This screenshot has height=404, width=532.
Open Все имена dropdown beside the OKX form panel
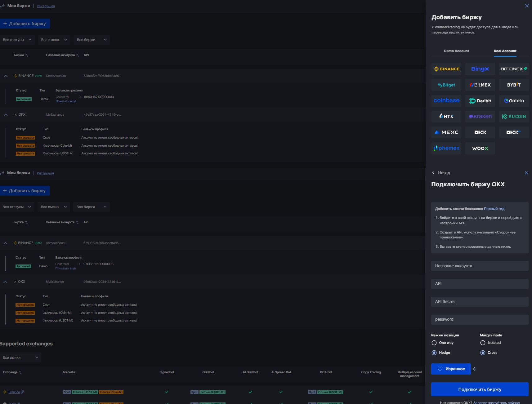point(54,207)
